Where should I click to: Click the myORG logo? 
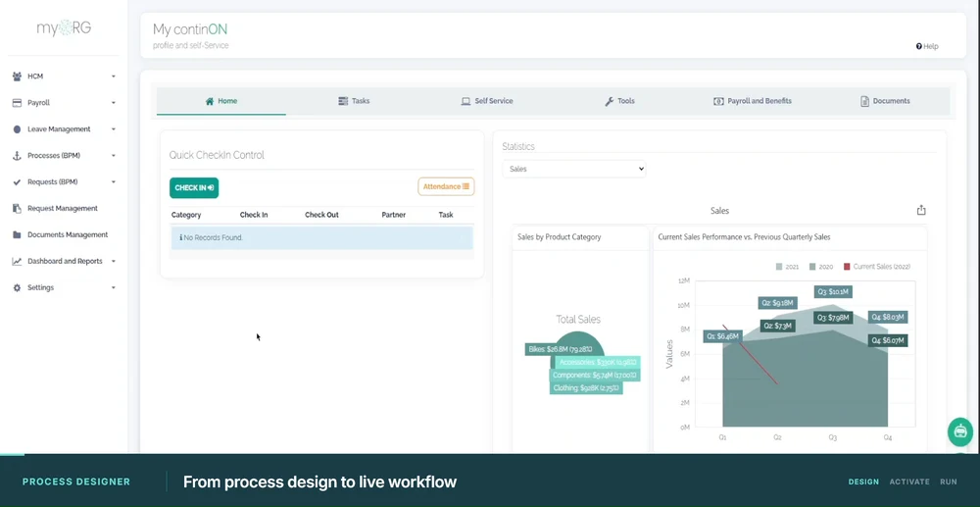64,27
